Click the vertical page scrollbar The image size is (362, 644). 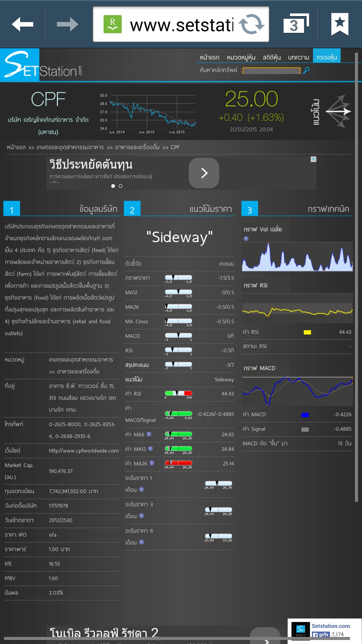coord(356,277)
